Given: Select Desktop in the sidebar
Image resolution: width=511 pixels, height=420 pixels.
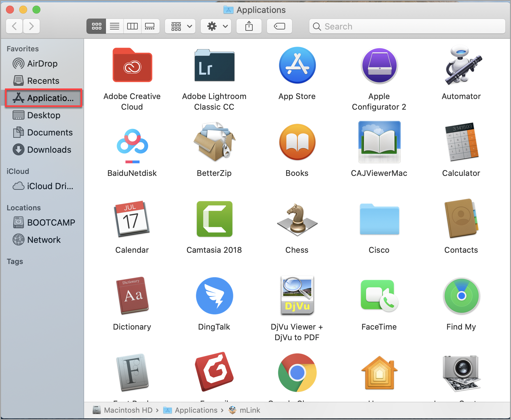Looking at the screenshot, I should 42,115.
